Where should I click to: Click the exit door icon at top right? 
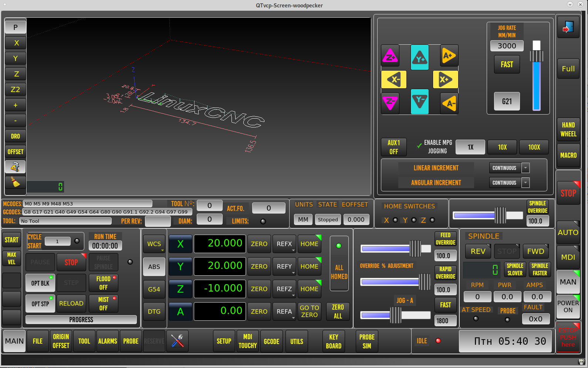pos(568,27)
